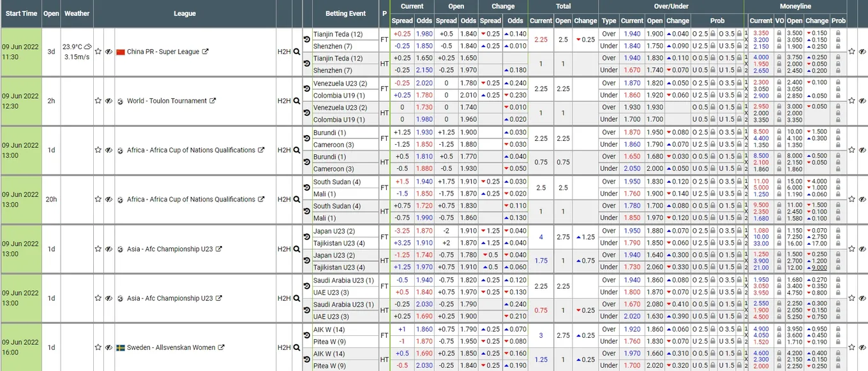Star the Japan U23 match beside its league name
Screen dimensions: 868x371
coord(98,249)
